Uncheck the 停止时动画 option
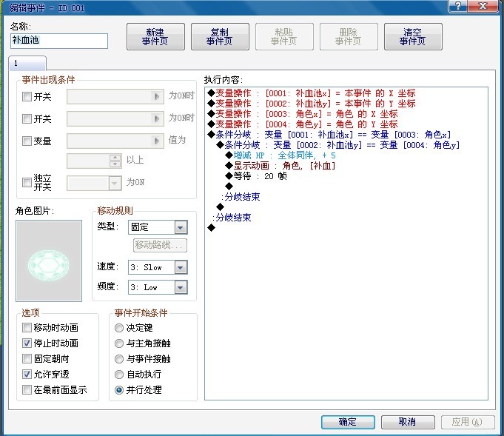 (27, 343)
